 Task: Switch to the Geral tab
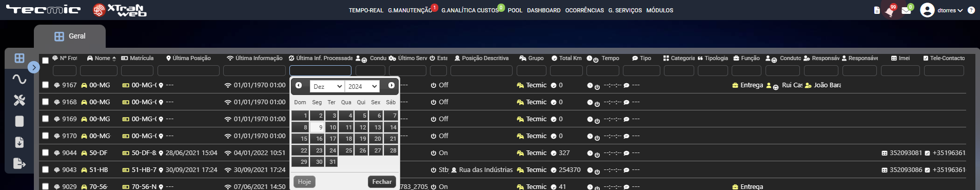(x=70, y=36)
